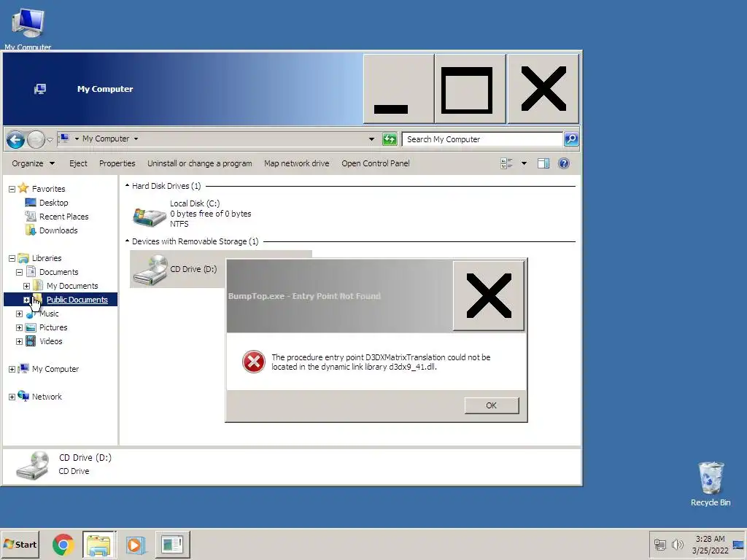
Task: Click the Explorer folder taskbar icon
Action: (98, 544)
